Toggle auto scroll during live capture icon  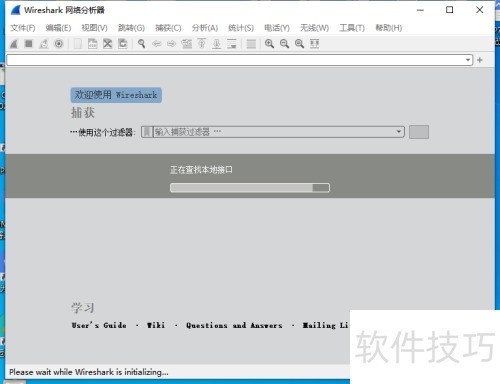coord(232,44)
